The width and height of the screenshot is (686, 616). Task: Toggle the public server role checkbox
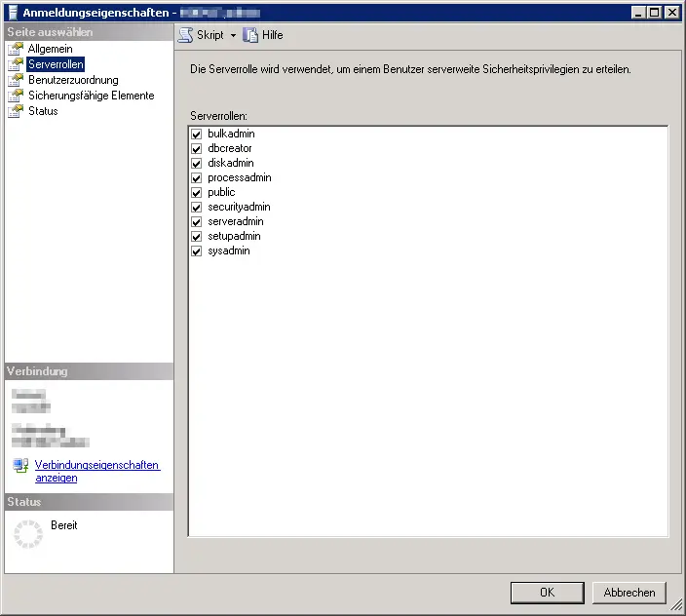pyautogui.click(x=197, y=193)
